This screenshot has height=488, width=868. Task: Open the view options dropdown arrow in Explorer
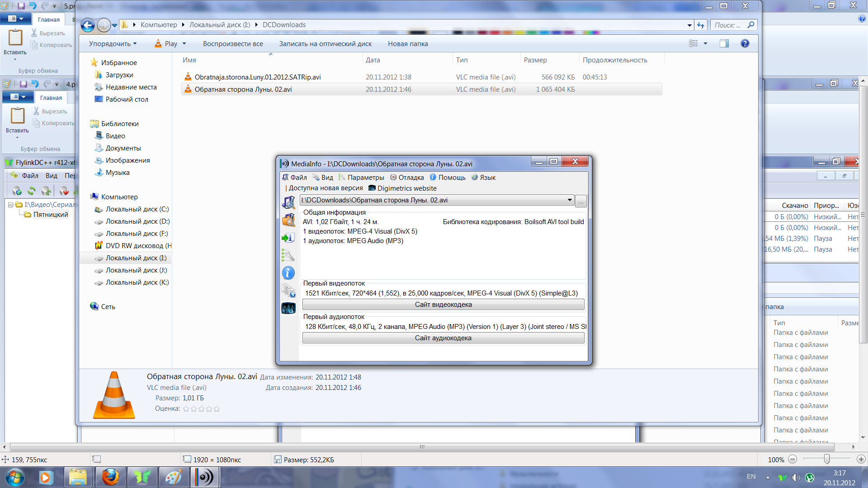click(705, 43)
